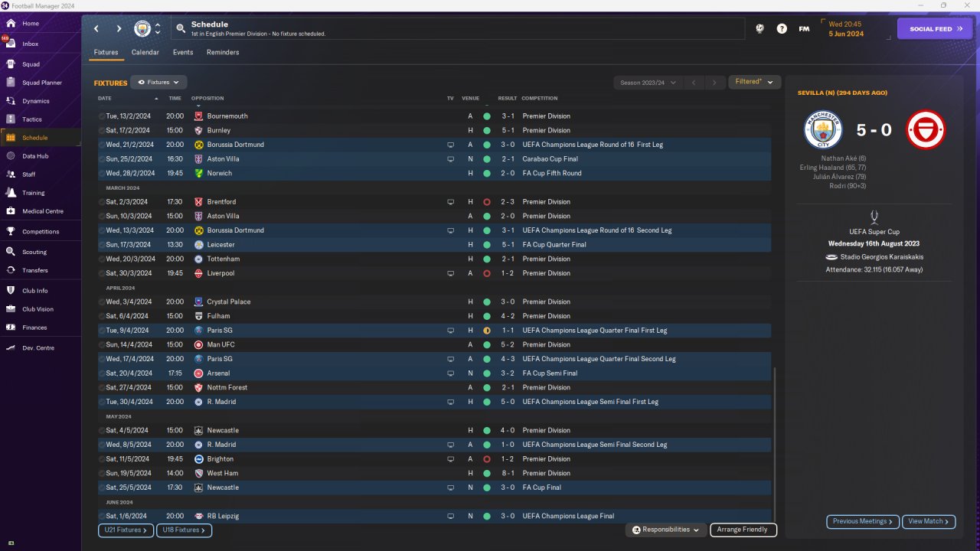The height and width of the screenshot is (551, 980).
Task: Sort by the Opposition column header
Action: point(207,99)
